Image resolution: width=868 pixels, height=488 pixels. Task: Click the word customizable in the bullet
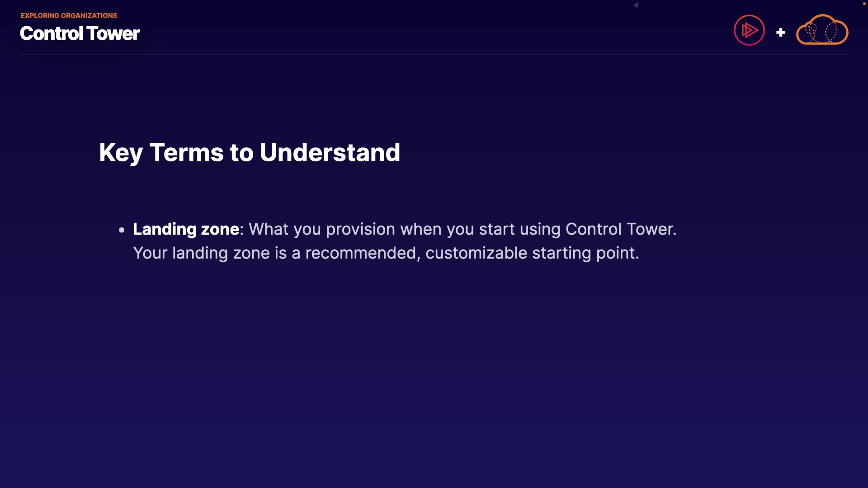(x=476, y=253)
